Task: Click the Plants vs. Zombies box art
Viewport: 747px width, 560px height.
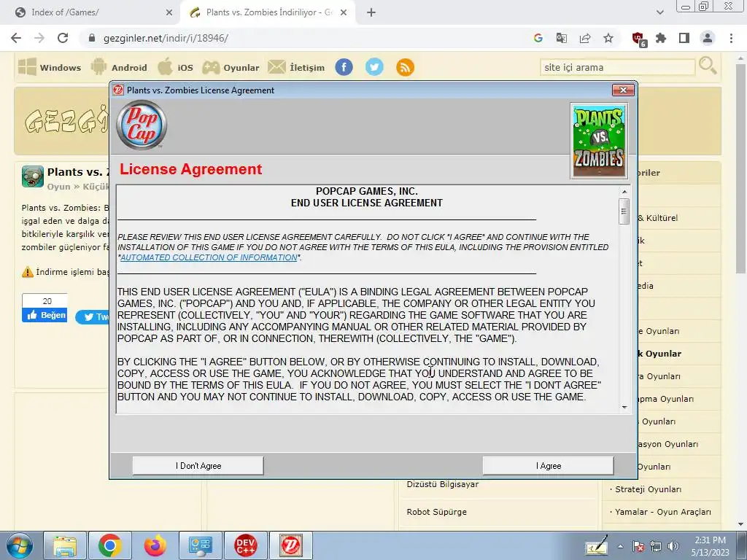Action: (x=599, y=141)
